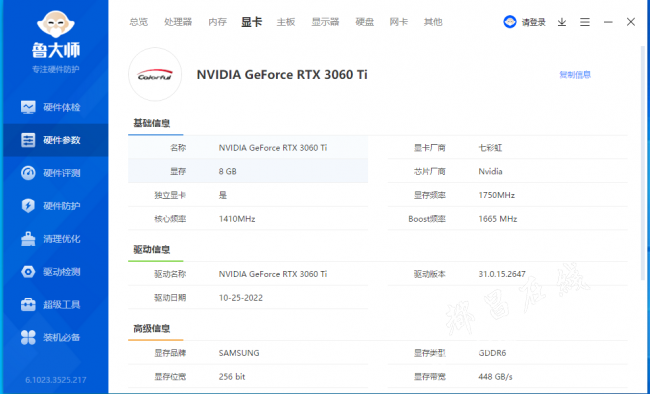The height and width of the screenshot is (394, 650).
Task: Select the 显卡 tab
Action: (x=252, y=22)
